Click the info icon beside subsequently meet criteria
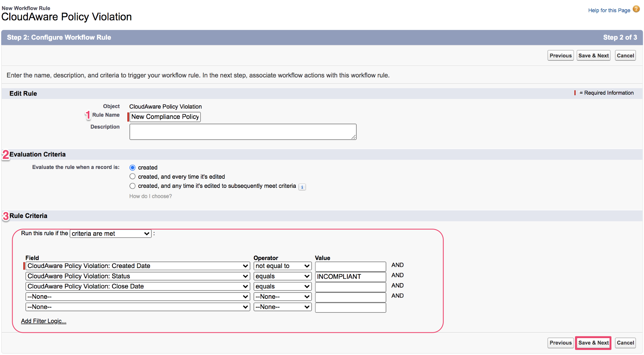 point(302,187)
